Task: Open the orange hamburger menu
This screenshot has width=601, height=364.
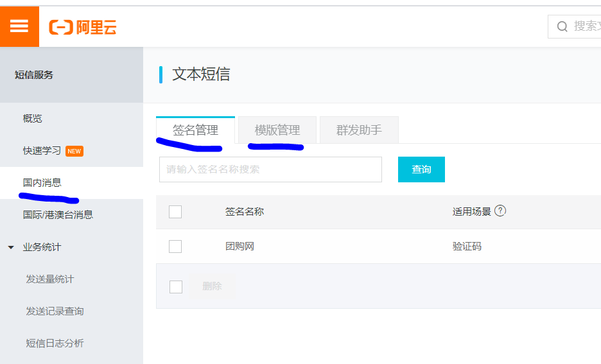Action: [19, 26]
